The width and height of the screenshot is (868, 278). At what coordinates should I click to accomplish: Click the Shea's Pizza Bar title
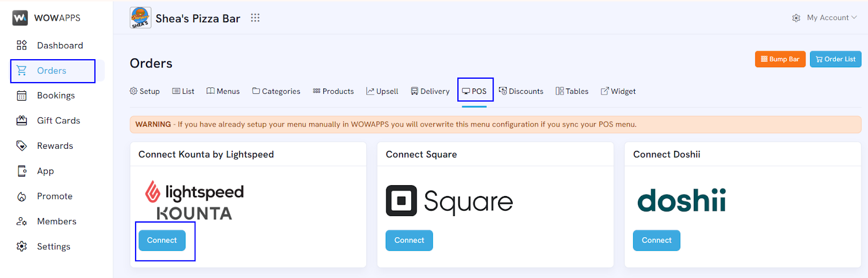(x=198, y=18)
